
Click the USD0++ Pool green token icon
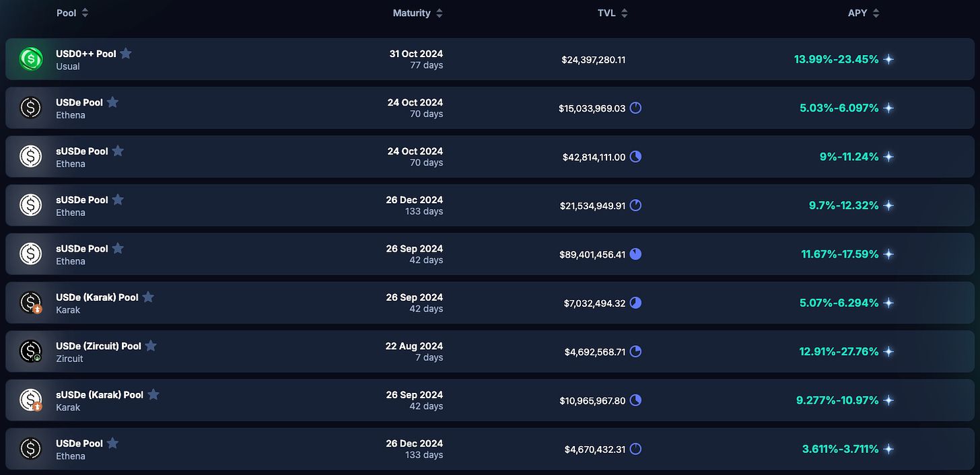(31, 59)
